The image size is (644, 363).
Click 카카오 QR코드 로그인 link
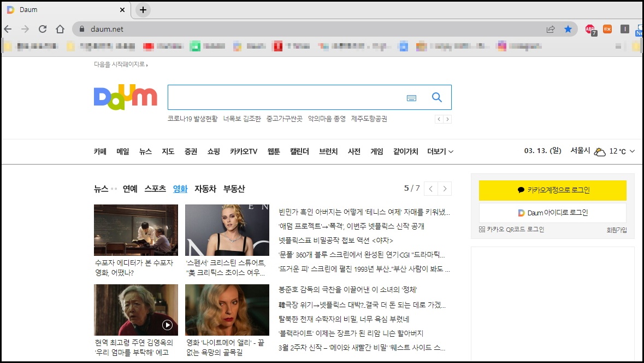click(511, 230)
